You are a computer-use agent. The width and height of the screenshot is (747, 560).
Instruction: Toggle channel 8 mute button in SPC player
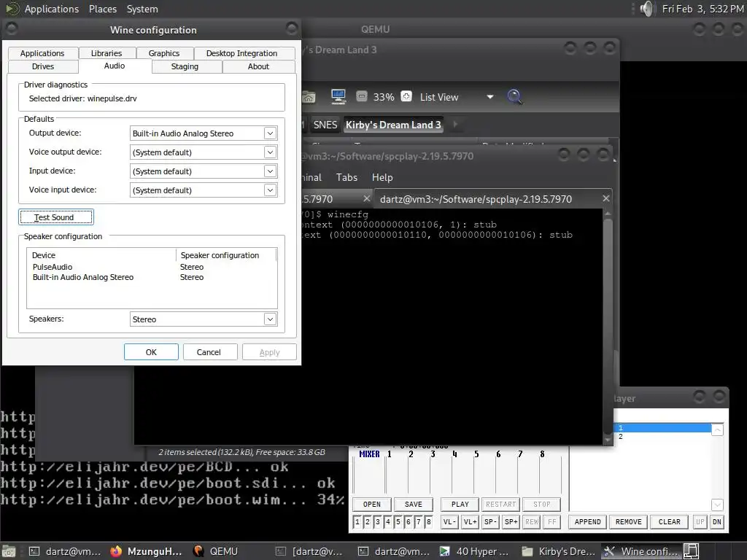429,522
